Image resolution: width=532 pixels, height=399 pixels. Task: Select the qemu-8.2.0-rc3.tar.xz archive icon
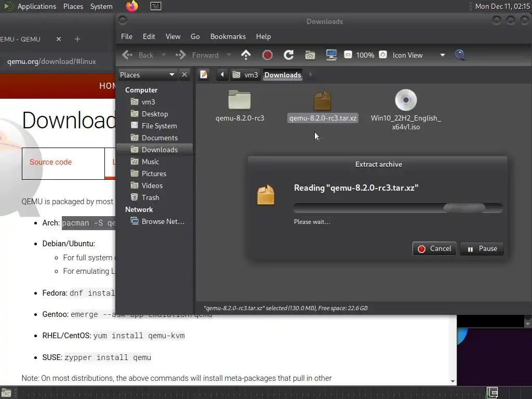click(x=322, y=100)
